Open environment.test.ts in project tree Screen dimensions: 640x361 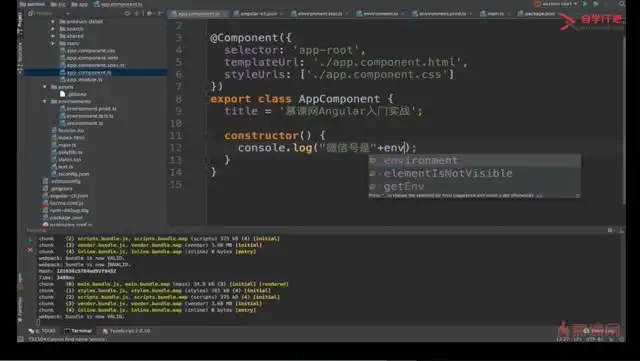point(87,116)
